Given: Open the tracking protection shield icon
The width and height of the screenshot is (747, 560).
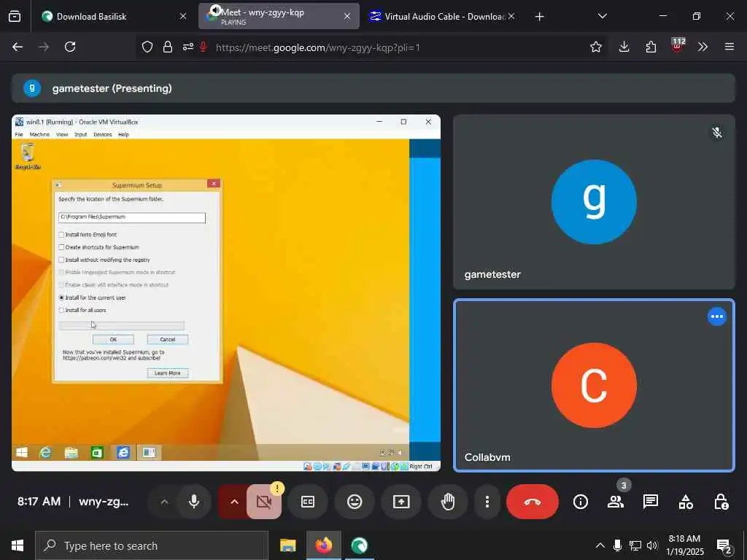Looking at the screenshot, I should [x=147, y=47].
